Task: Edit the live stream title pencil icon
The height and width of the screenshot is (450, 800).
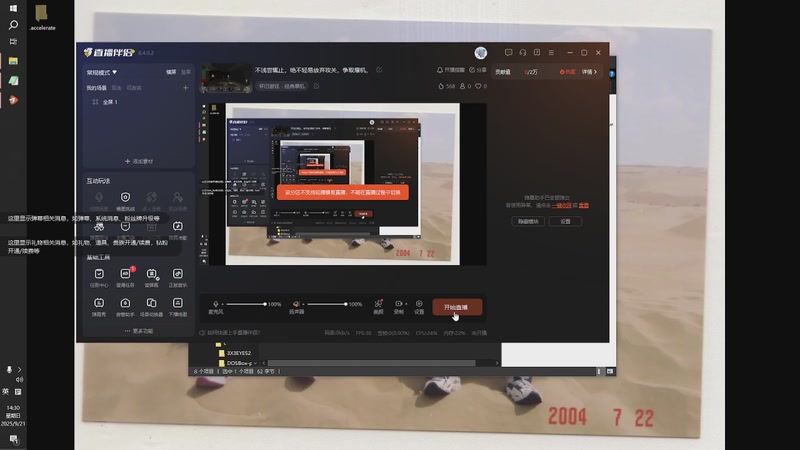Action: pyautogui.click(x=379, y=70)
